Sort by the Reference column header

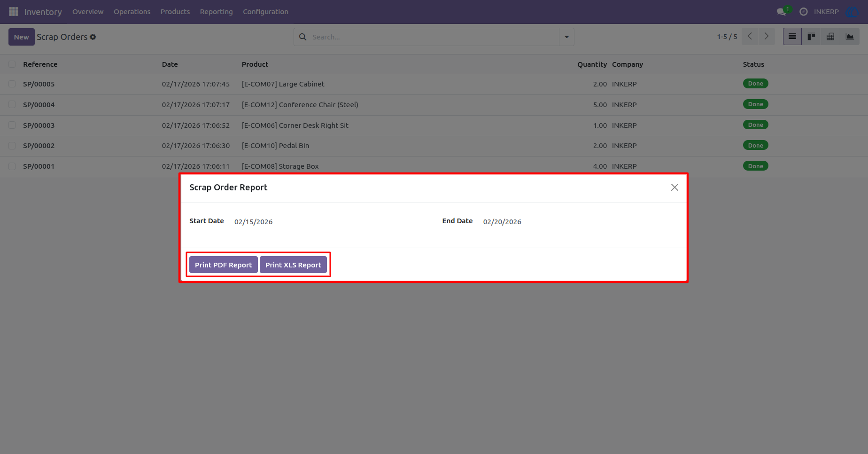[x=40, y=64]
